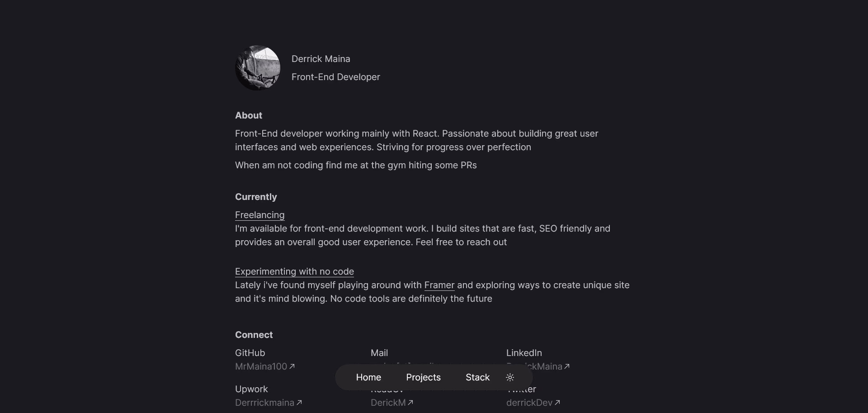Open the Experimenting with no code link
The image size is (868, 413).
pyautogui.click(x=294, y=271)
